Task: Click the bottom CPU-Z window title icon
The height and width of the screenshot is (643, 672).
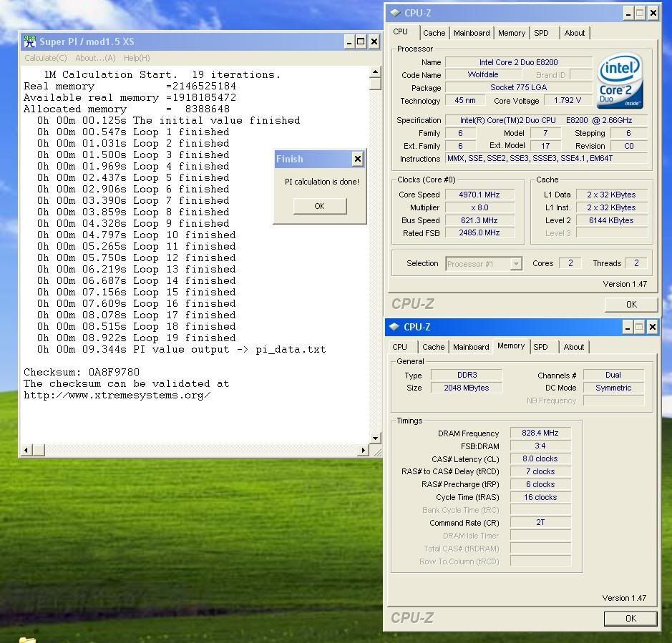Action: point(394,327)
